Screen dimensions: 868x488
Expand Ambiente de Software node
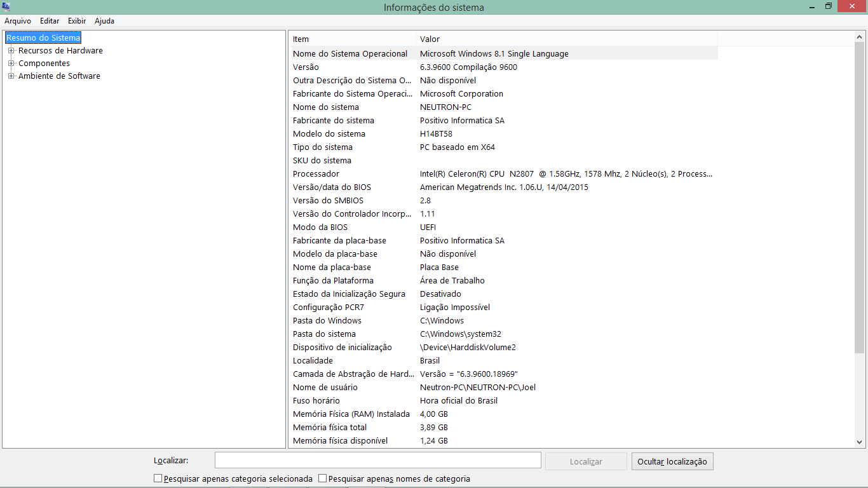point(11,76)
